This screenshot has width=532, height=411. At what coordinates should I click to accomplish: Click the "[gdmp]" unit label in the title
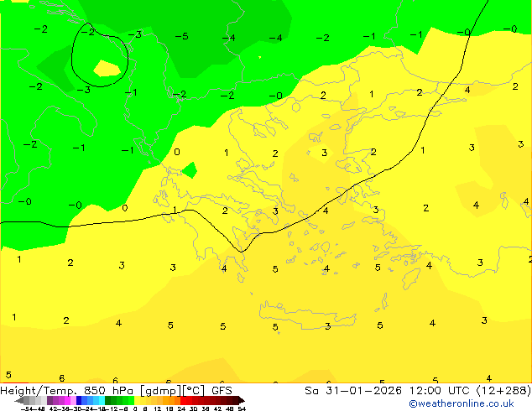pyautogui.click(x=161, y=391)
